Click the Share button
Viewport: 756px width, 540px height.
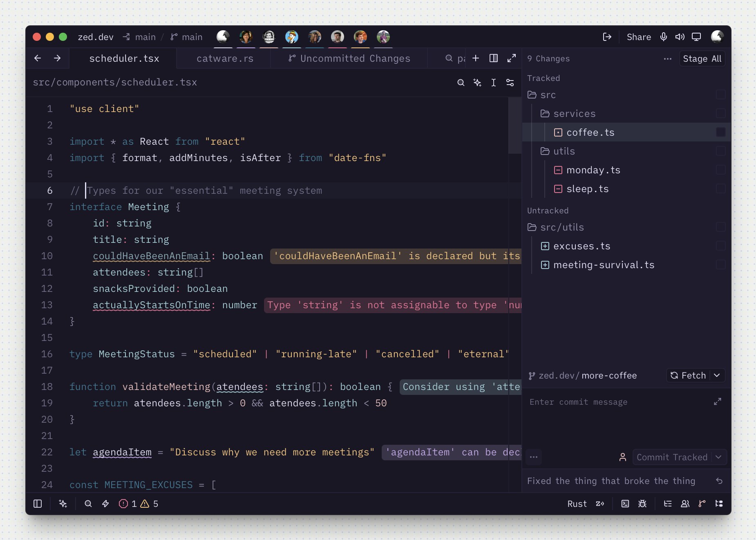tap(639, 37)
